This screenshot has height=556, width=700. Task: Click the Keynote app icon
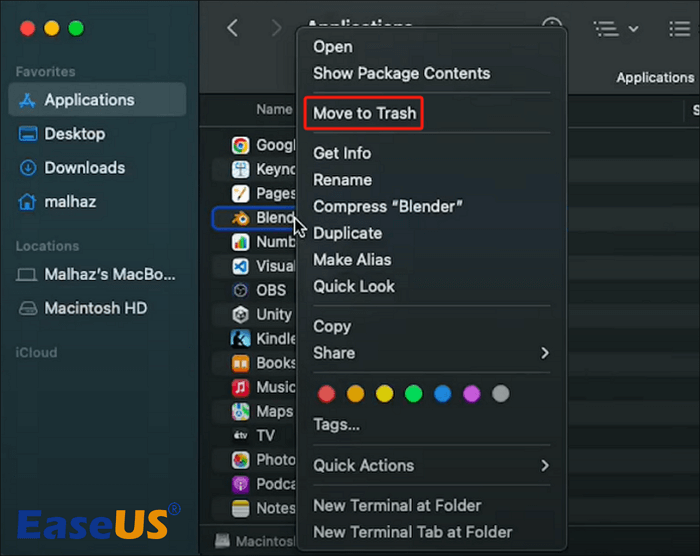pyautogui.click(x=240, y=169)
